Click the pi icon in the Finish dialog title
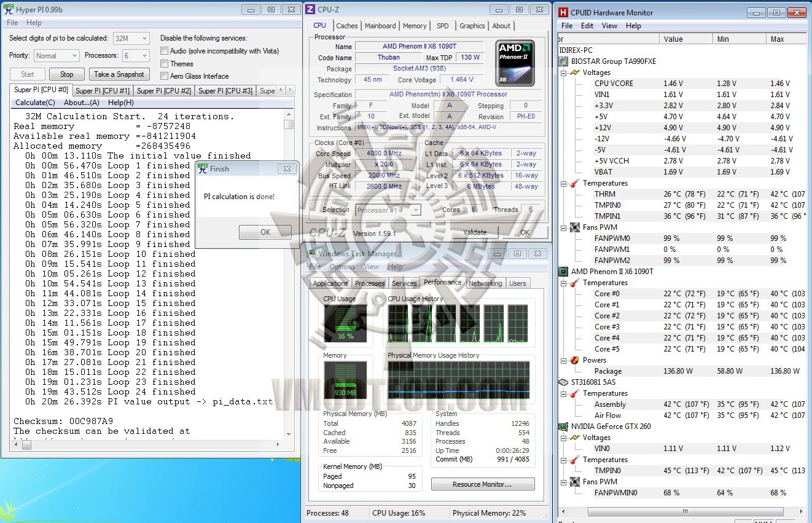 203,169
